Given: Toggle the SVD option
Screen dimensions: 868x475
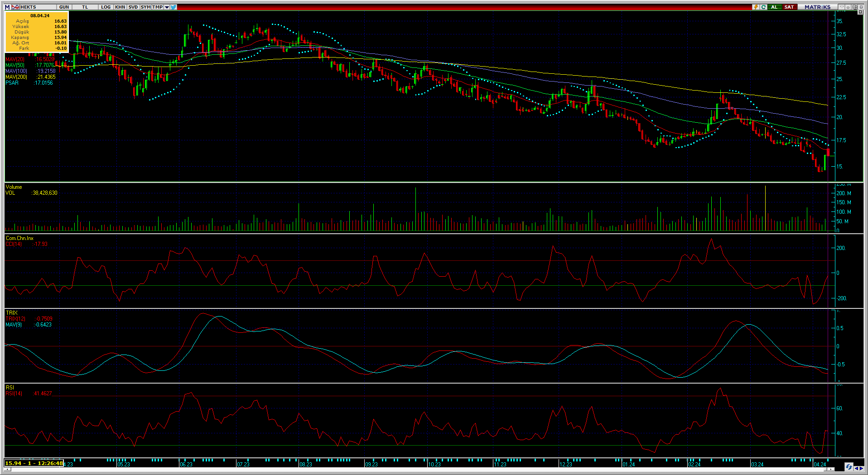Looking at the screenshot, I should [x=133, y=7].
